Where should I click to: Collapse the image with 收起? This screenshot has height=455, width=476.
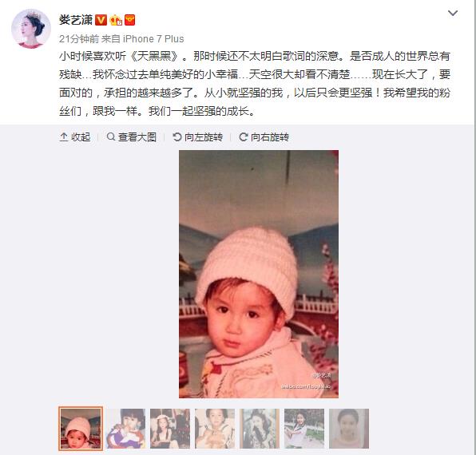[x=75, y=137]
